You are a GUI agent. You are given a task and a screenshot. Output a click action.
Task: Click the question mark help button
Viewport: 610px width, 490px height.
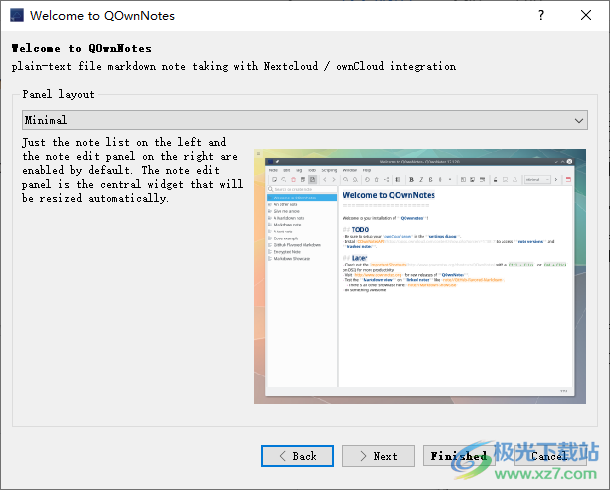click(x=541, y=16)
